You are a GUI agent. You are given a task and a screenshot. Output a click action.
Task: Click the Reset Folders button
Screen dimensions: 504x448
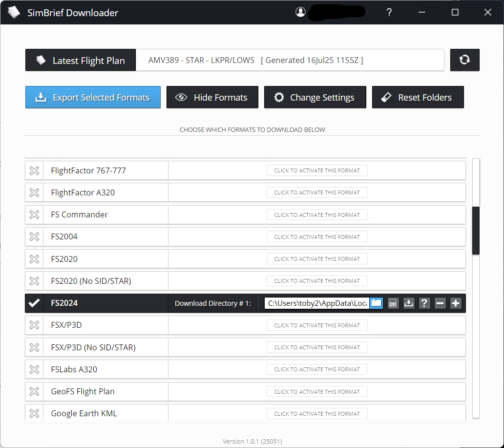(418, 97)
